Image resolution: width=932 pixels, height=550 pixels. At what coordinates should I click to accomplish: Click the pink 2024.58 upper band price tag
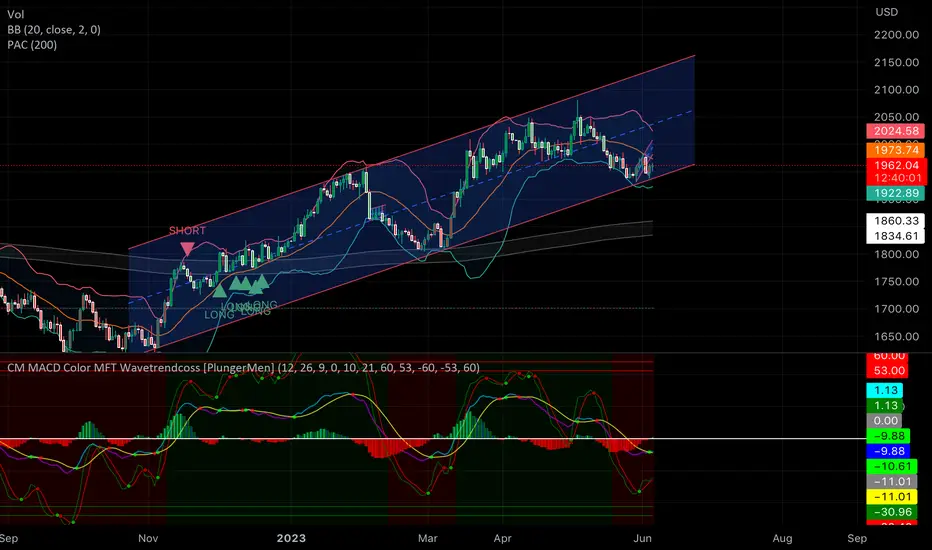896,131
